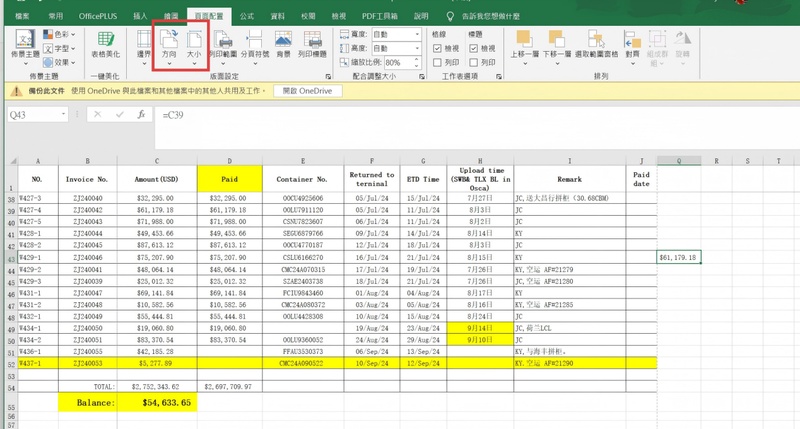Increase scale using the 縮放比例 up arrow
Viewport: 800px width, 429px height.
tap(417, 60)
